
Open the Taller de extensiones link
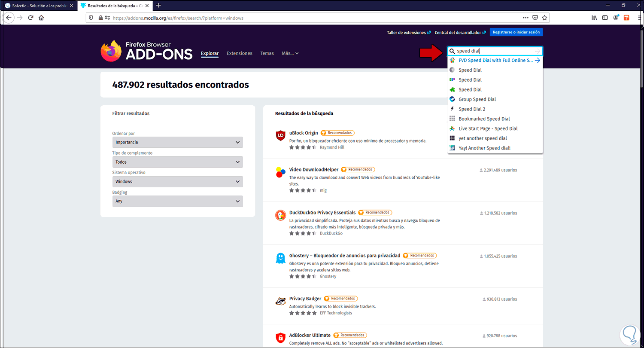pos(409,32)
